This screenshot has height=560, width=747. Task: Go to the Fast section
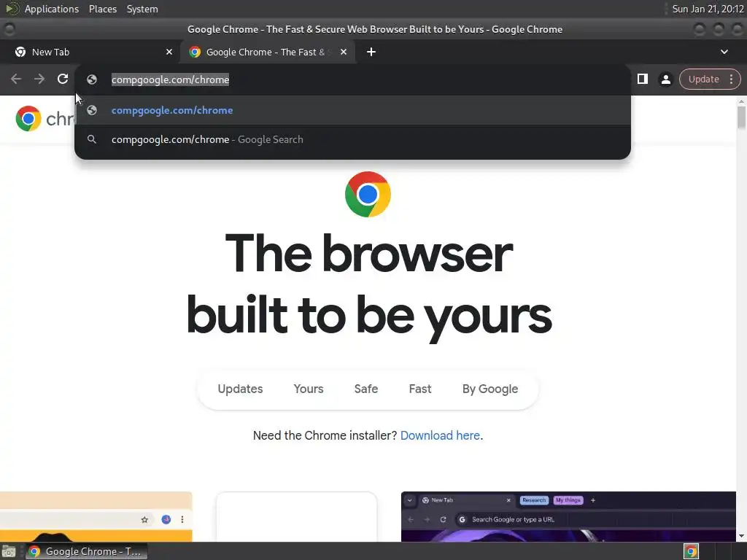coord(419,389)
